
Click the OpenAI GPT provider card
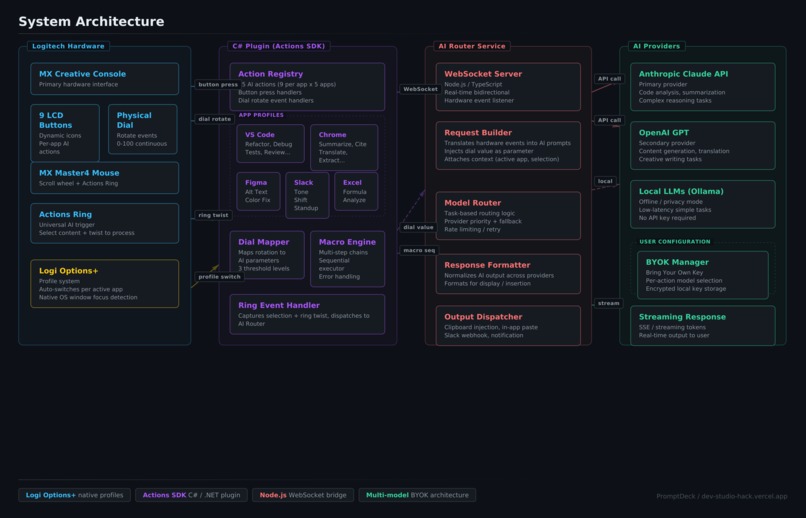point(703,145)
